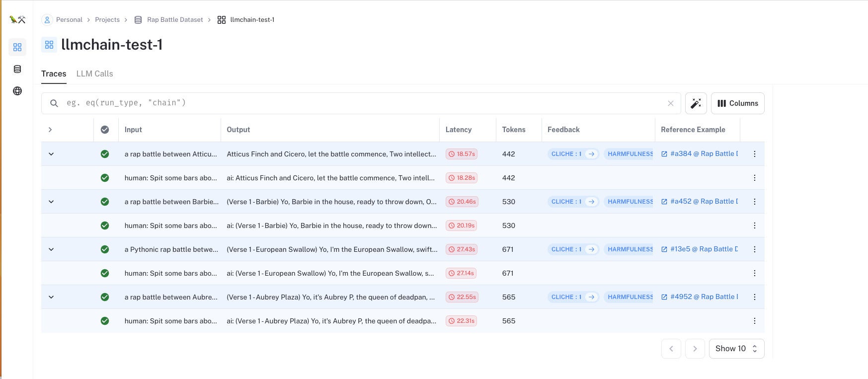The width and height of the screenshot is (868, 379).
Task: Click the 27.43s latency badge
Action: pos(462,249)
